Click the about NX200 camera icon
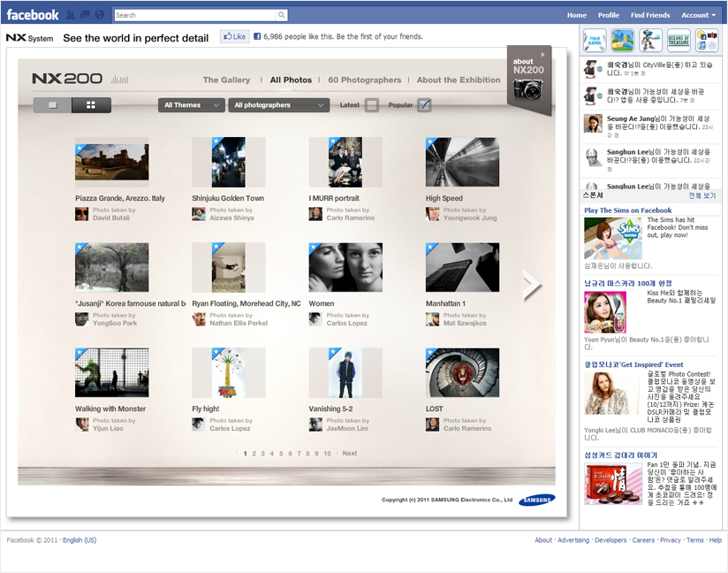Viewport: 728px width, 573px height. [528, 88]
